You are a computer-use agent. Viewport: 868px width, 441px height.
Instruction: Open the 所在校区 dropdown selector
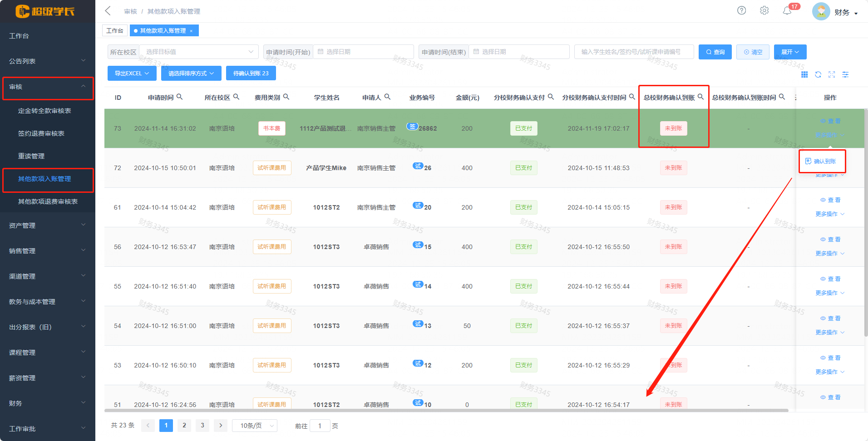point(198,52)
